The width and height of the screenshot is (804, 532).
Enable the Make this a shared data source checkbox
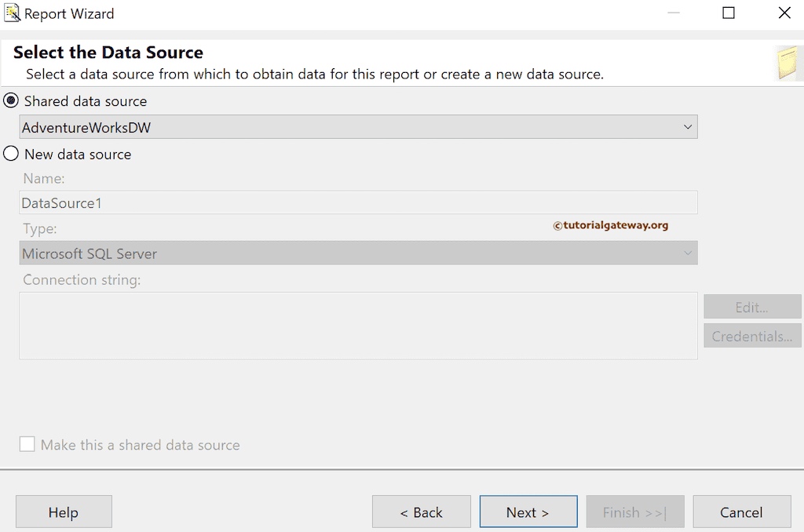(x=27, y=444)
